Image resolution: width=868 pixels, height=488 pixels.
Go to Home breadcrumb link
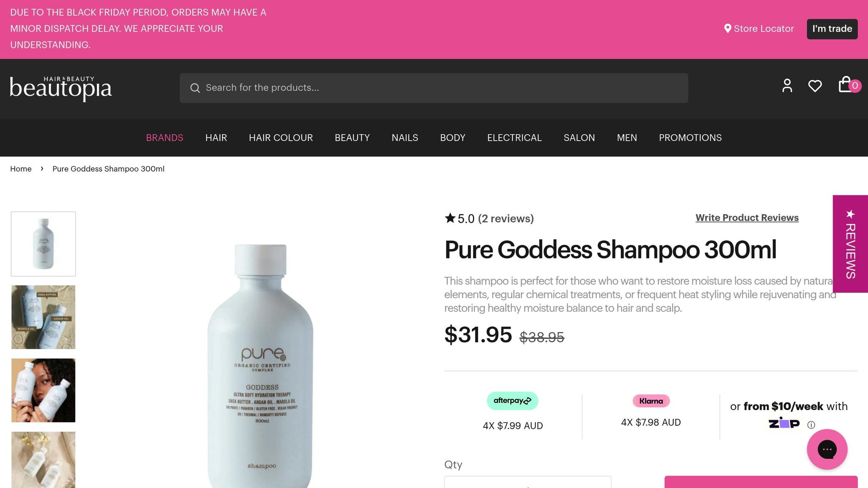coord(21,169)
